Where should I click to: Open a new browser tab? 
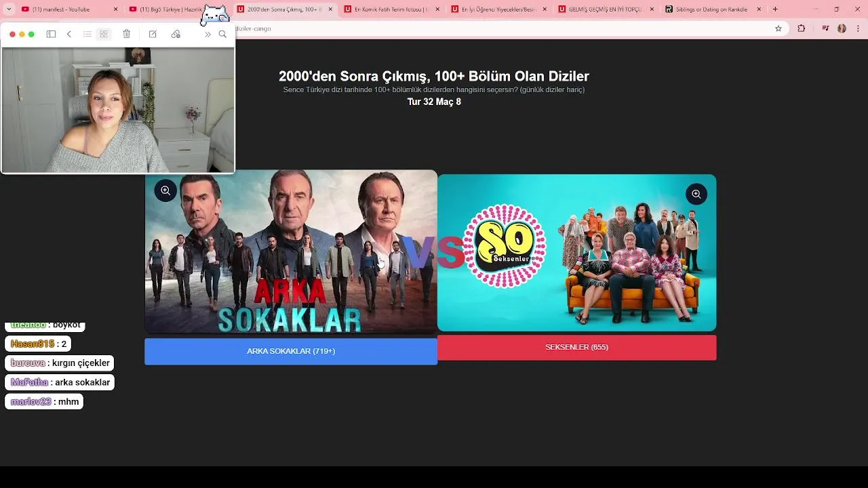[775, 9]
